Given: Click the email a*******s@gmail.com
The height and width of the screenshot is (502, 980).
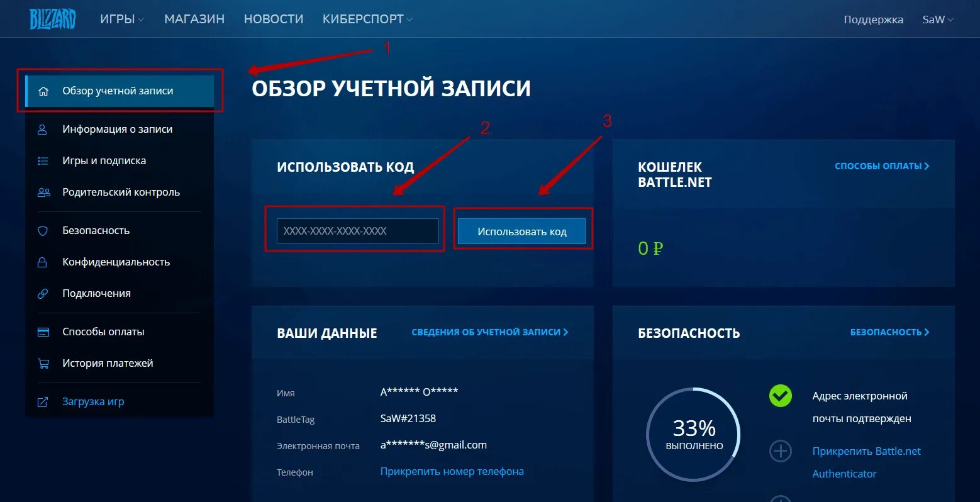Looking at the screenshot, I should click(433, 445).
